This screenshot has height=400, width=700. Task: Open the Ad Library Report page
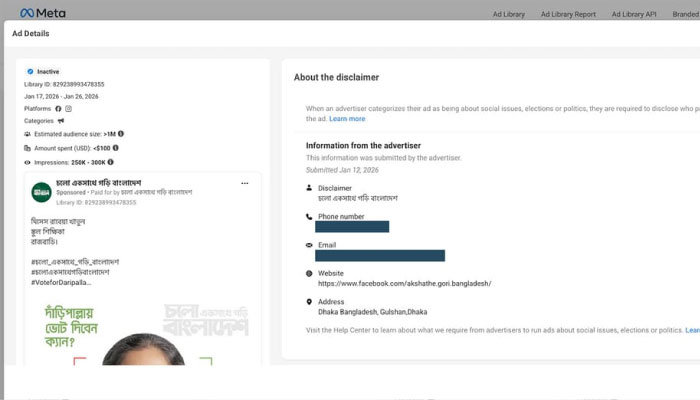point(568,14)
